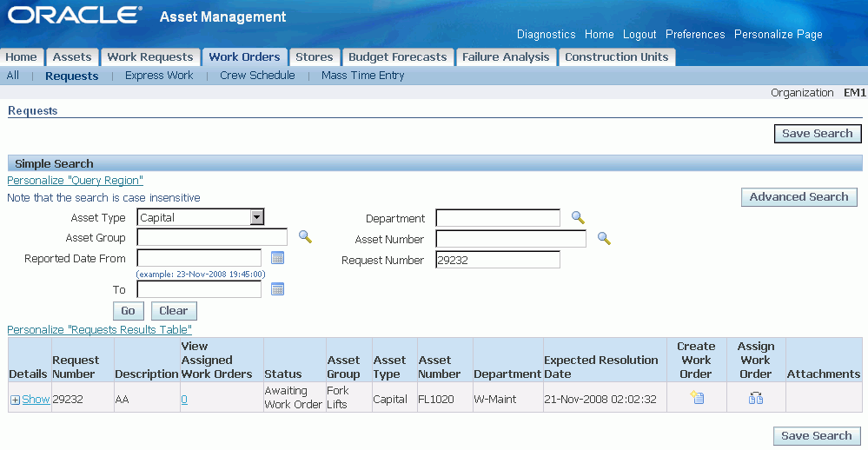Open the Asset Type dropdown

(201, 217)
